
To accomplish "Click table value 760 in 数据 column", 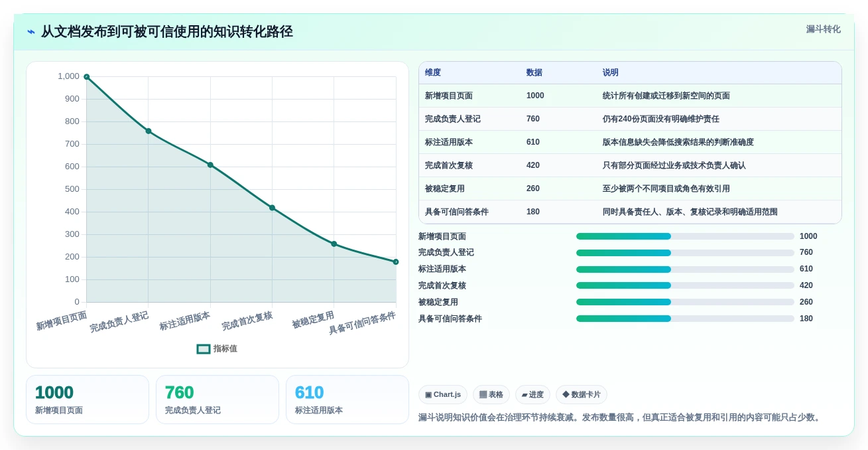I will pyautogui.click(x=533, y=119).
